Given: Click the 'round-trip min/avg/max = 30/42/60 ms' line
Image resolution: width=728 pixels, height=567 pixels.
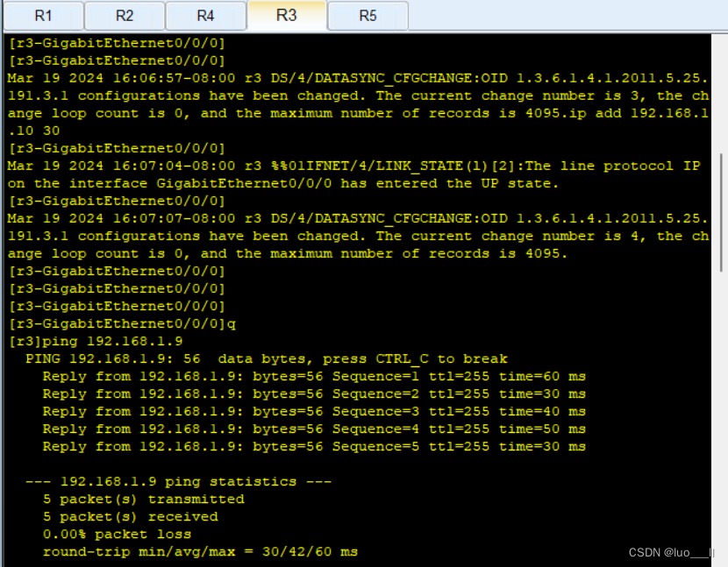Looking at the screenshot, I should (x=200, y=552).
